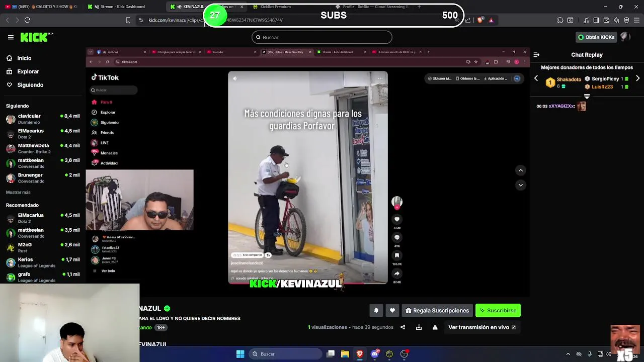Screen dimensions: 644x362
Task: Open Leo AI sparkle icon
Action: 616,20
